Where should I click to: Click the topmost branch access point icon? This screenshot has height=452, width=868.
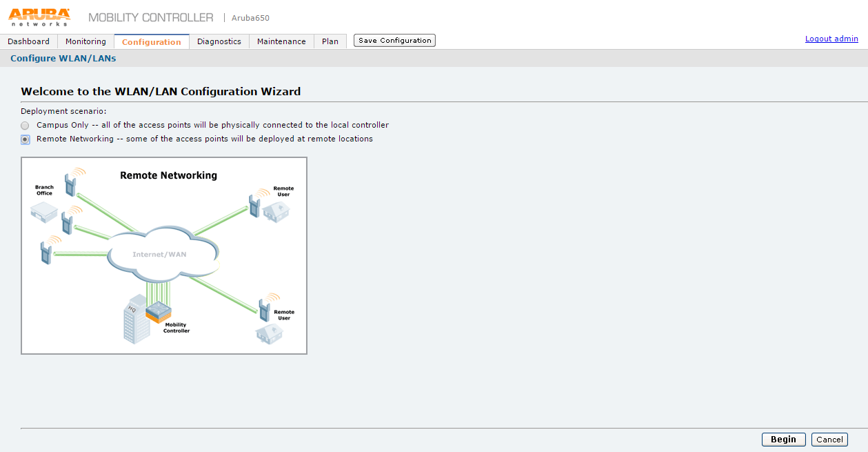coord(71,183)
